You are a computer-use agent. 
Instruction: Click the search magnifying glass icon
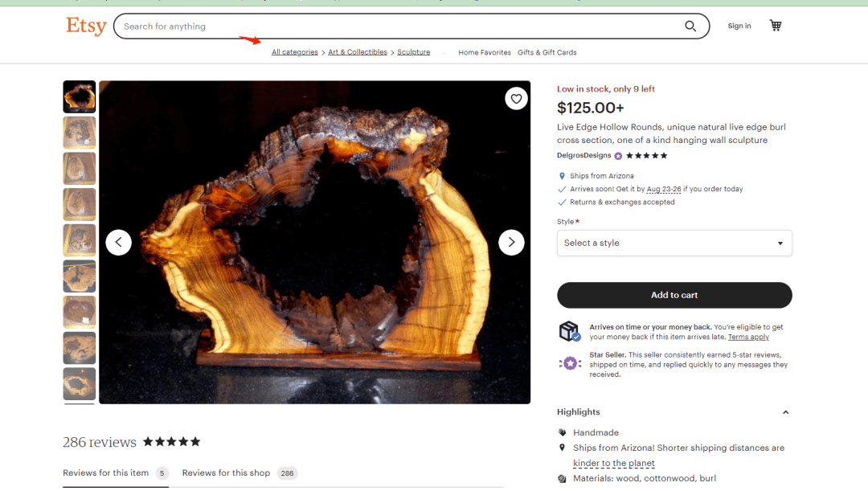pyautogui.click(x=690, y=27)
